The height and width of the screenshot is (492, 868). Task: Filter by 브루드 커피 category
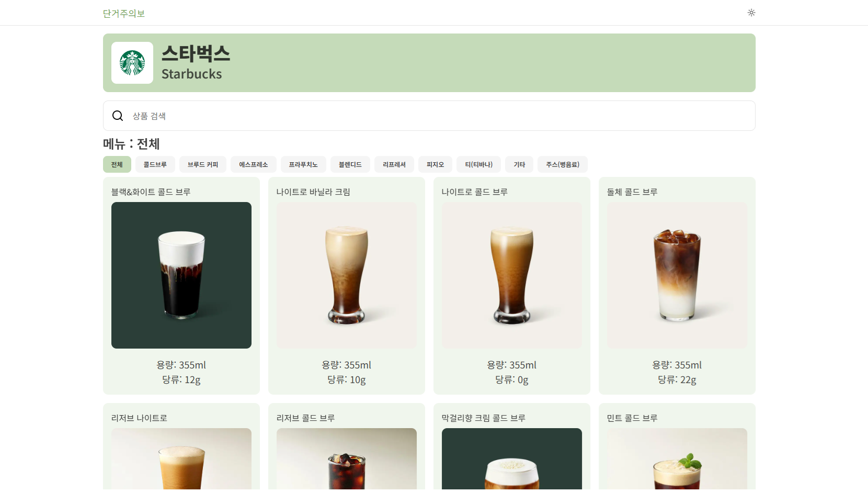(203, 164)
